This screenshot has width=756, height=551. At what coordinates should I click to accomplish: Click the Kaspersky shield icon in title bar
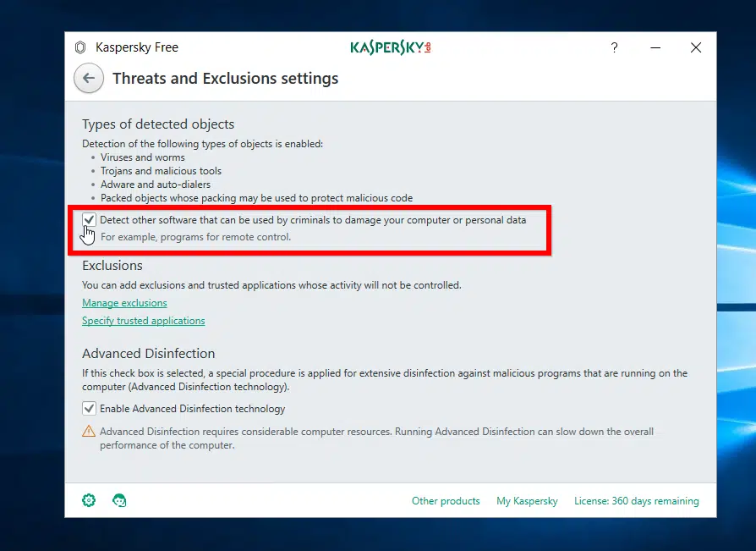point(80,47)
